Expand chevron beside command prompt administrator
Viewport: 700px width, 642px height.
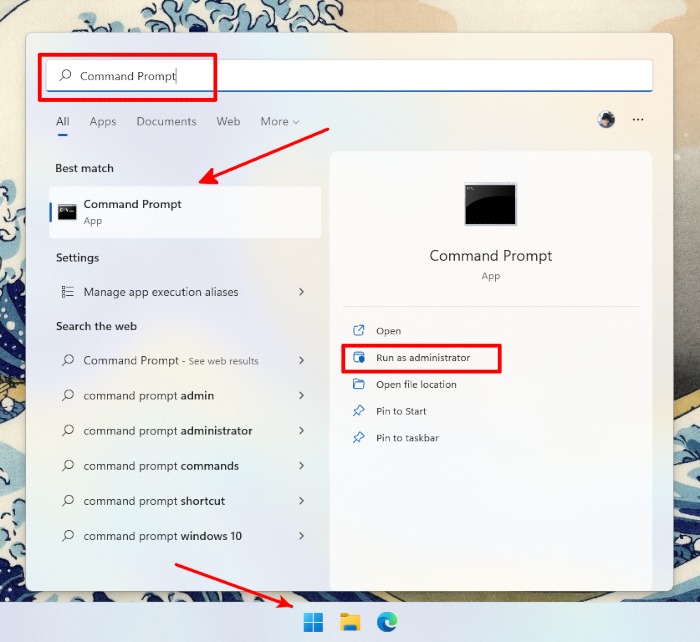coord(301,431)
